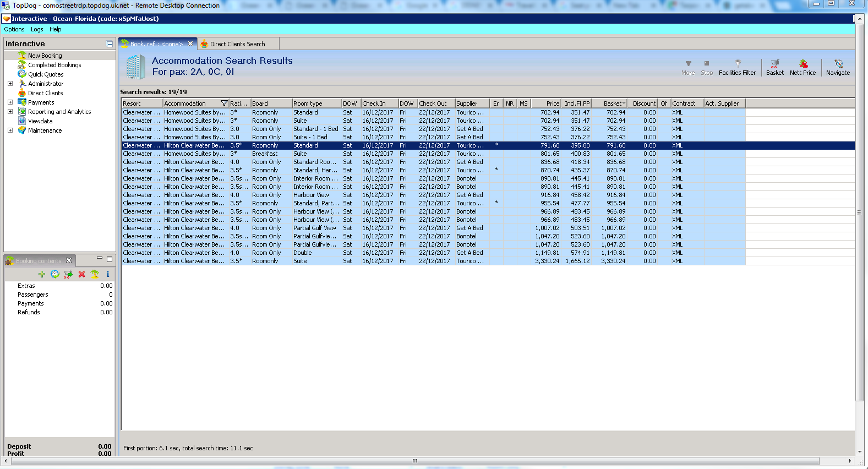The width and height of the screenshot is (868, 469).
Task: Click the horizontal scrollbar at the window bottom
Action: (x=415, y=461)
